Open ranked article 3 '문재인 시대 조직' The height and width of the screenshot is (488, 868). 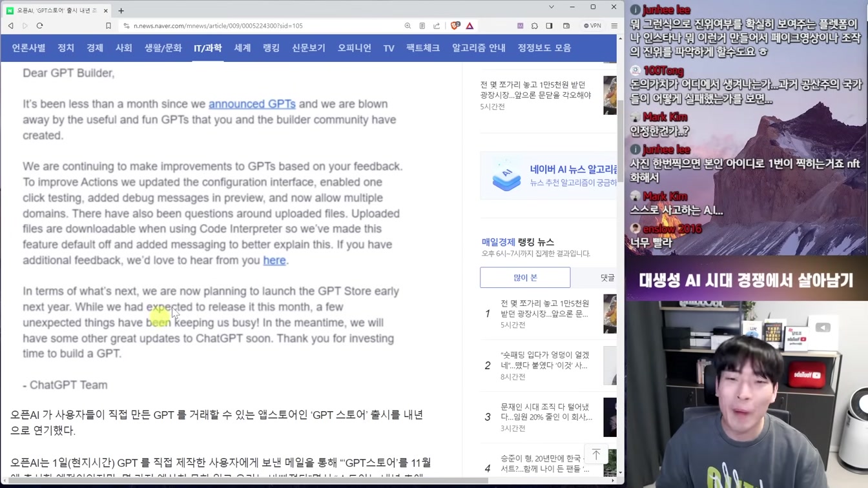click(546, 412)
